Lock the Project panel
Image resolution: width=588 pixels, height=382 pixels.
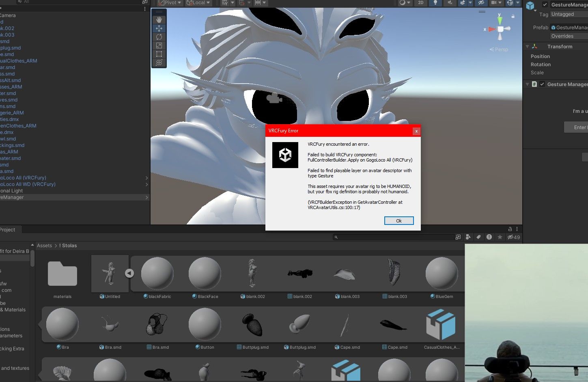pyautogui.click(x=510, y=229)
